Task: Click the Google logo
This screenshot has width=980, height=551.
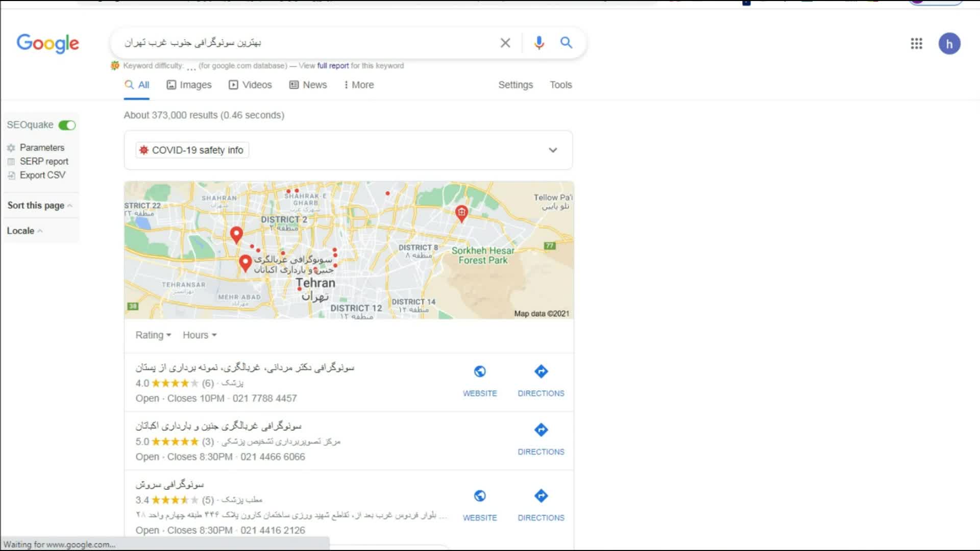Action: tap(48, 44)
